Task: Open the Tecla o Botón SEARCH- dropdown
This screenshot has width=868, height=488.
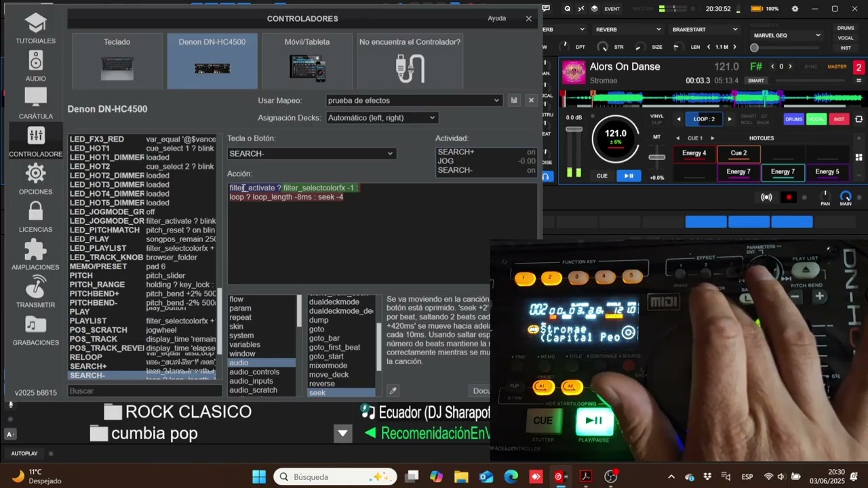Action: 311,154
